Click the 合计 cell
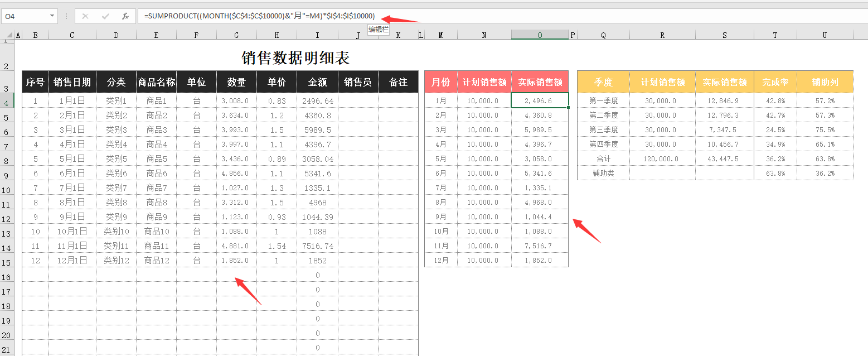Screen dimensions: 868x356 604,158
